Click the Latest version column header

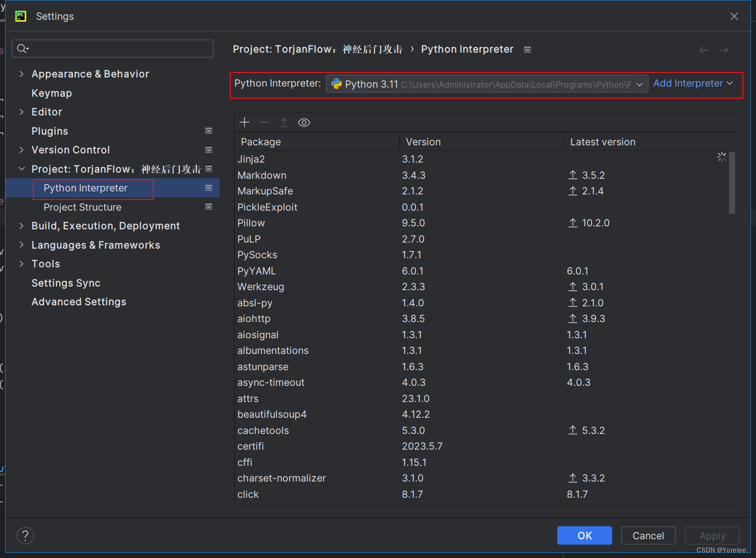pyautogui.click(x=650, y=142)
